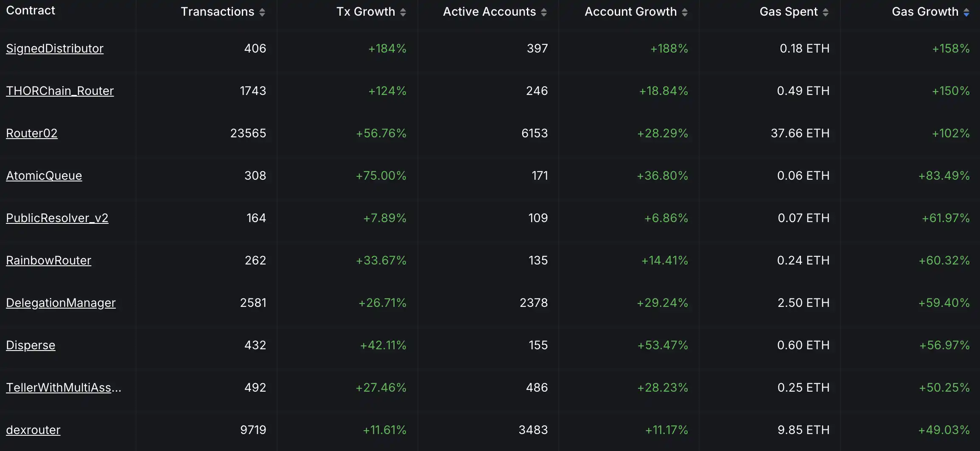Open the dexrouter contract link

pyautogui.click(x=33, y=430)
